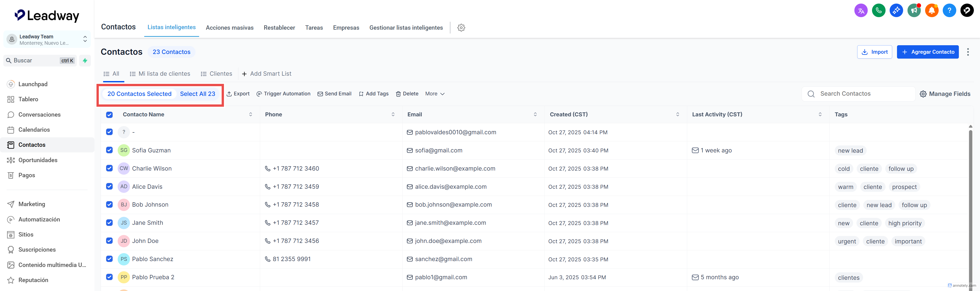Expand the More actions dropdown
The height and width of the screenshot is (291, 980).
(x=434, y=94)
